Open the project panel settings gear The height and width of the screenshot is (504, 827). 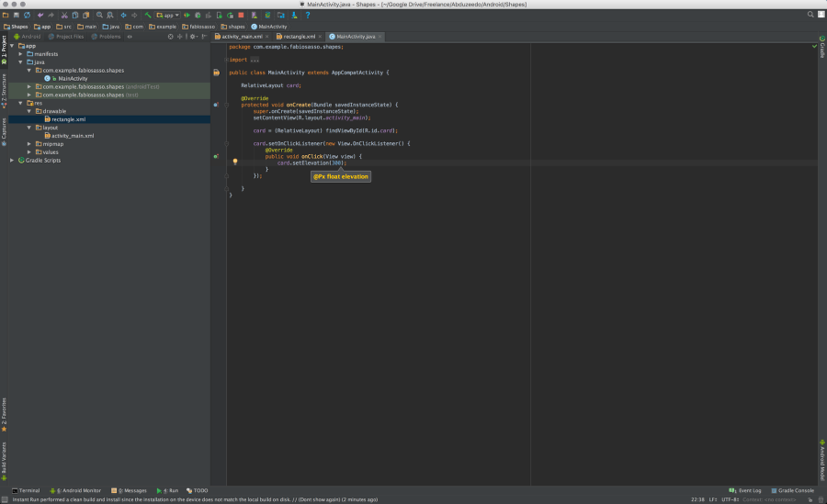[193, 37]
